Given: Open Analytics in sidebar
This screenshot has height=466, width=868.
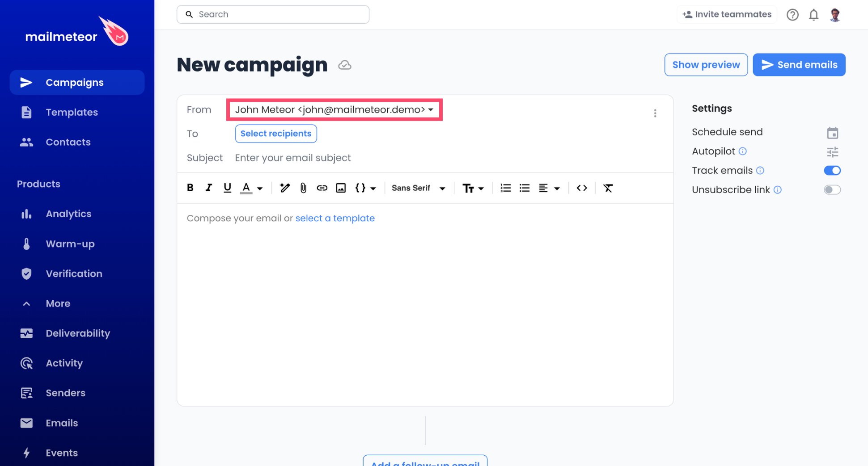Looking at the screenshot, I should point(77,214).
